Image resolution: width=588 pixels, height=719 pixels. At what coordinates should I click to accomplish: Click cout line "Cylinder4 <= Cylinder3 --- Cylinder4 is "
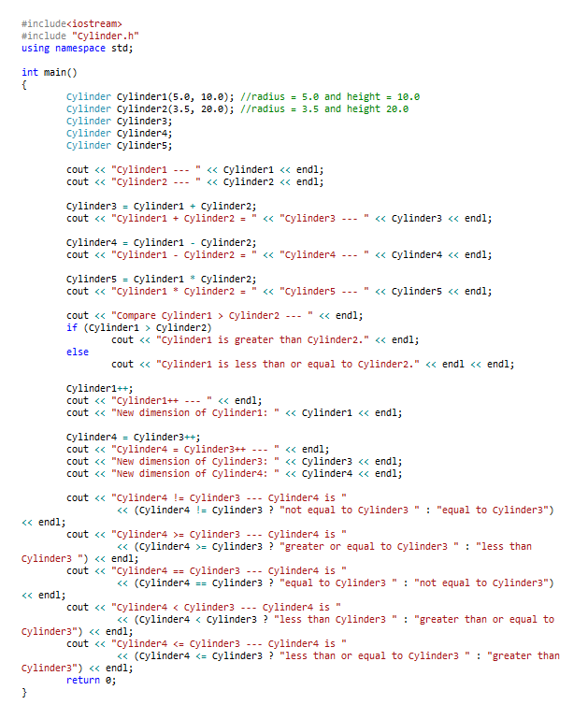[207, 644]
